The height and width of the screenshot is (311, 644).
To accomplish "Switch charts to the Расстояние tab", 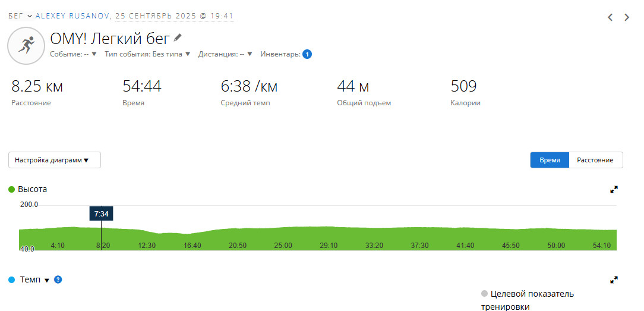I will 595,160.
